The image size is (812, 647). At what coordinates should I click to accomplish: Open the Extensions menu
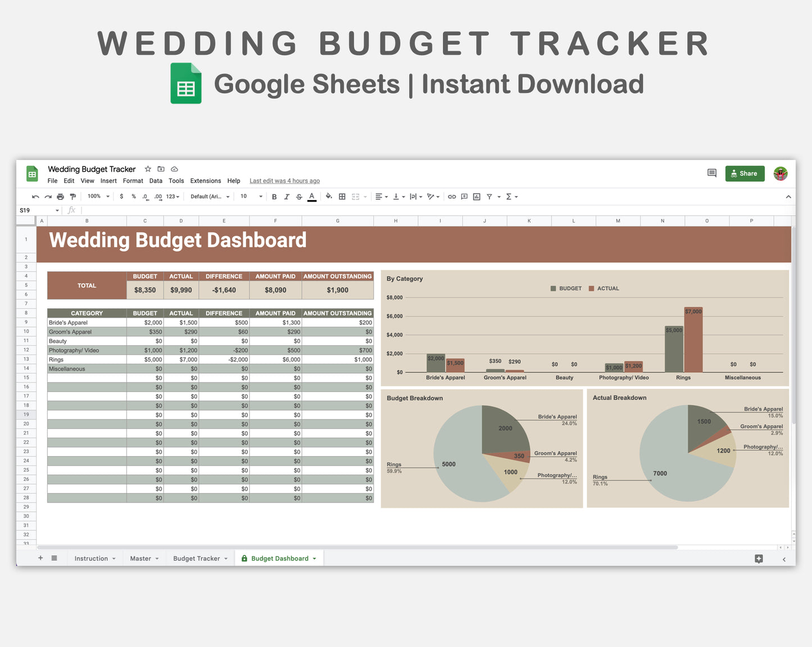(x=205, y=181)
